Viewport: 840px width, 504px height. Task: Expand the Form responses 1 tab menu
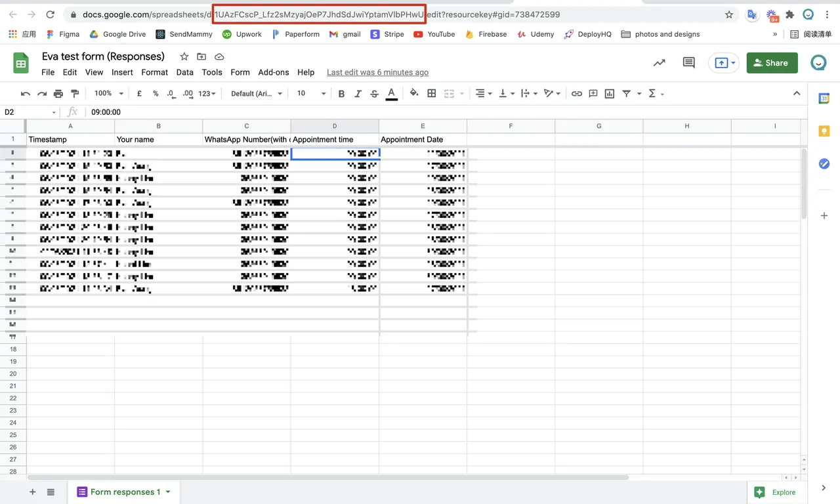(168, 492)
